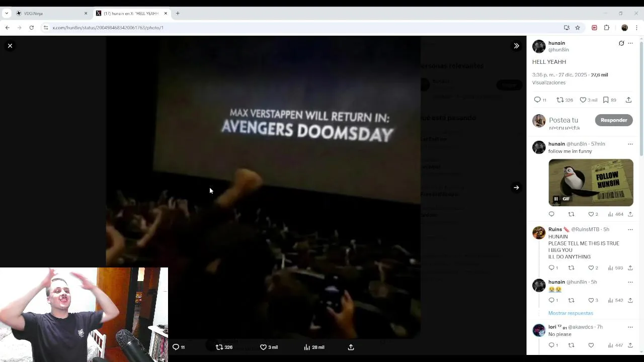Open more options on lori's reply
Screen dimensions: 644x362
(x=630, y=327)
